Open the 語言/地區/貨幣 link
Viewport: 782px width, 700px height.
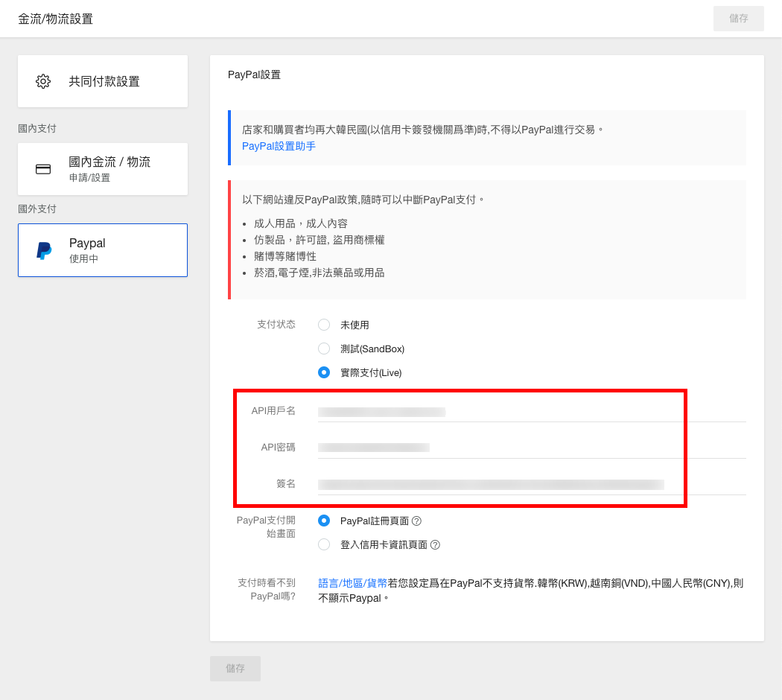pyautogui.click(x=352, y=583)
